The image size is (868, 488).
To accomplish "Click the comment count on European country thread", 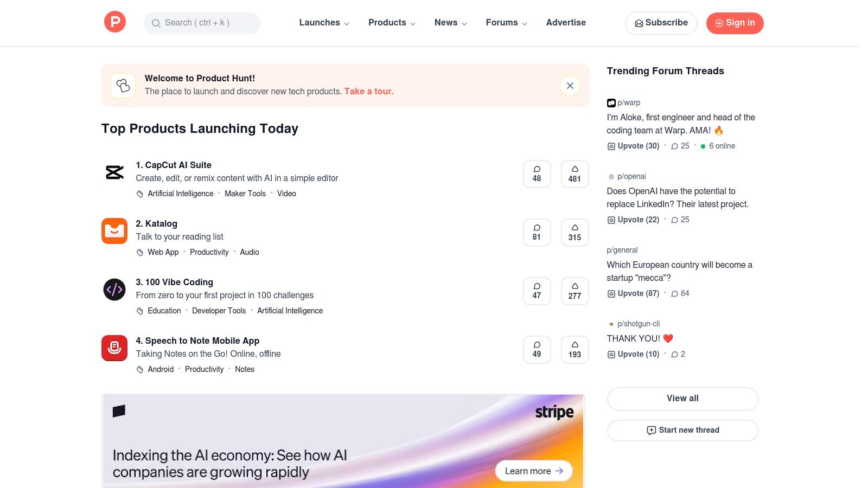I will point(680,293).
